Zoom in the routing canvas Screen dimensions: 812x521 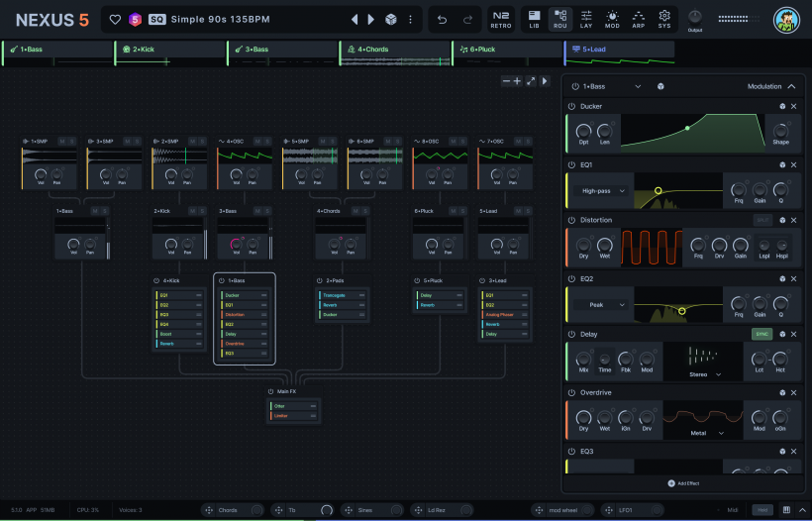pyautogui.click(x=517, y=81)
